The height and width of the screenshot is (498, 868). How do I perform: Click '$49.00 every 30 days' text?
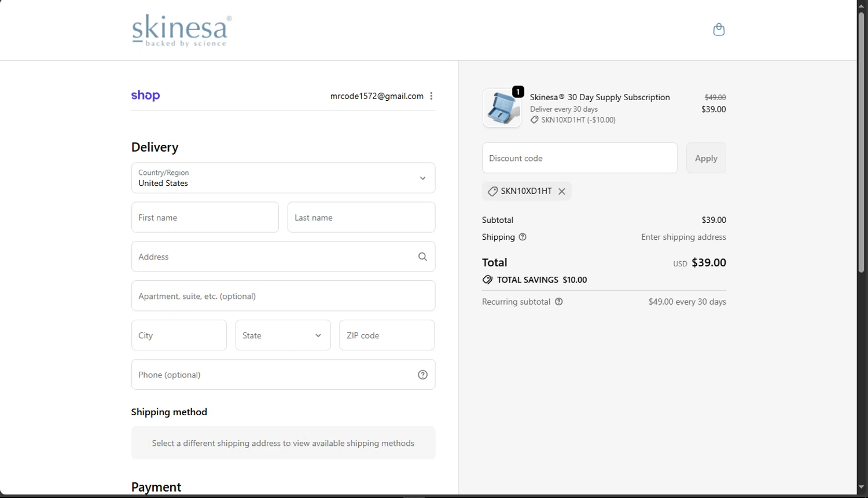click(x=687, y=302)
